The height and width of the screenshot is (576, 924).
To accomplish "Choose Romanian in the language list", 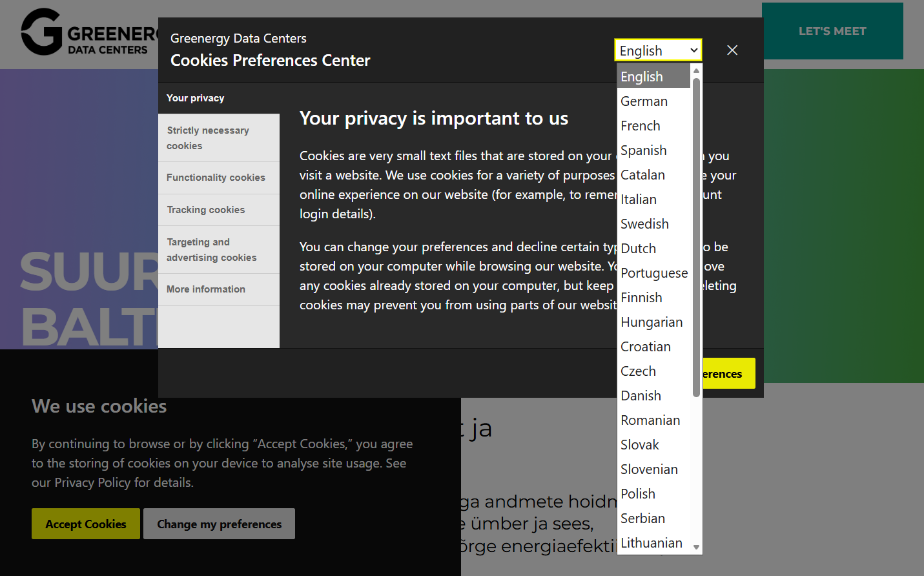I will 654,420.
